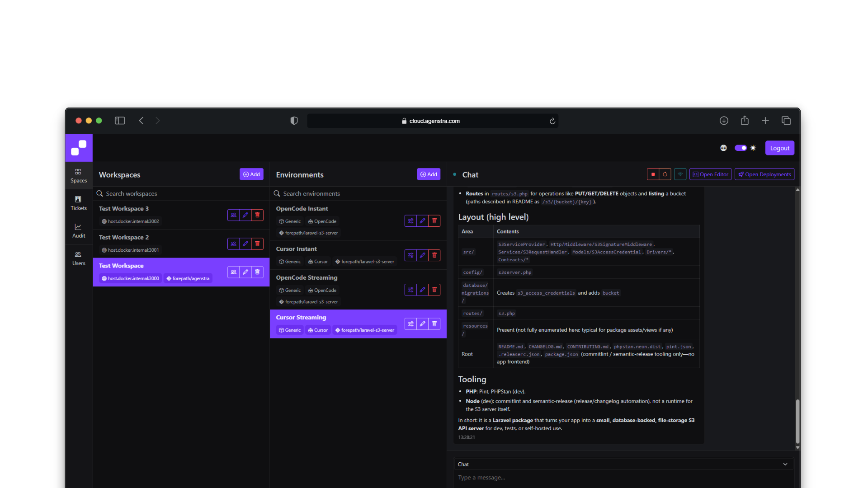Delete the OpenCode Streaming environment
Screen dimensions: 868x488
click(434, 290)
